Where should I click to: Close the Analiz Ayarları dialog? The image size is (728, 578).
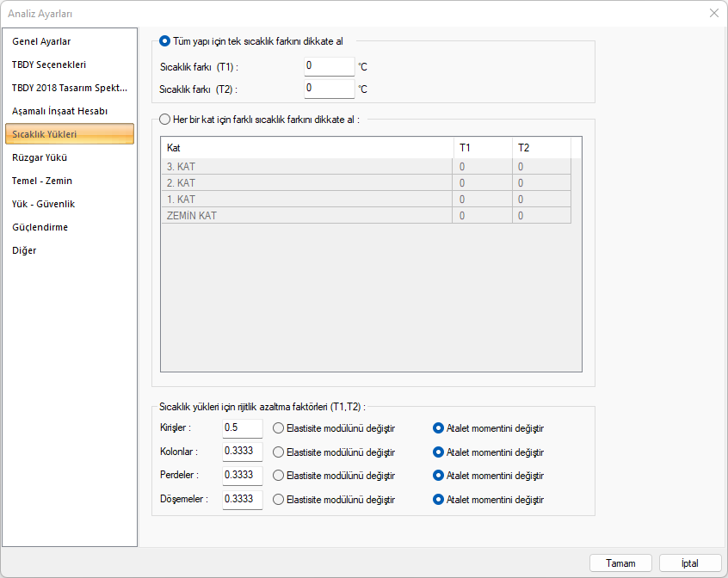tap(713, 13)
